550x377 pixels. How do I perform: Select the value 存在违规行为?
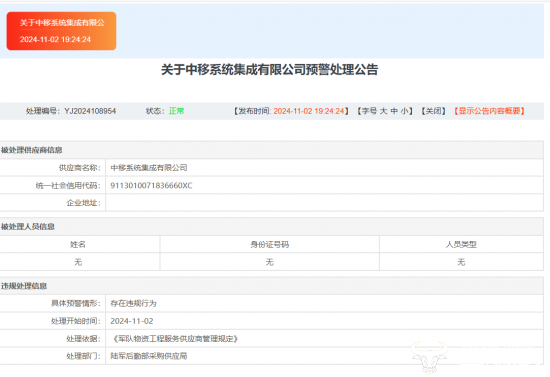pos(134,303)
